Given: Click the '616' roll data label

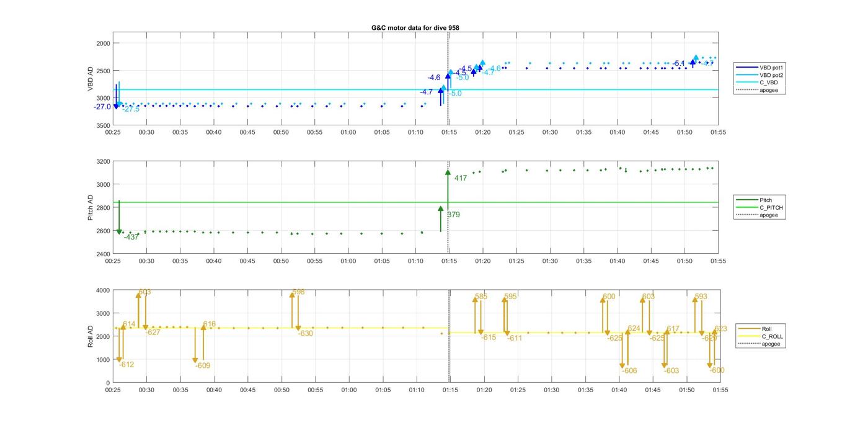Looking at the screenshot, I should click(210, 324).
